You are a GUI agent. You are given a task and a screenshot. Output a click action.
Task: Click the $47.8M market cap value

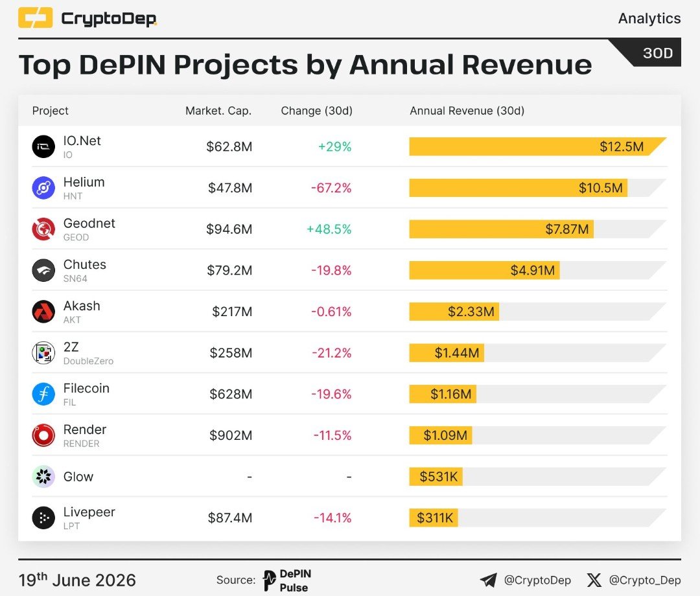pos(230,188)
